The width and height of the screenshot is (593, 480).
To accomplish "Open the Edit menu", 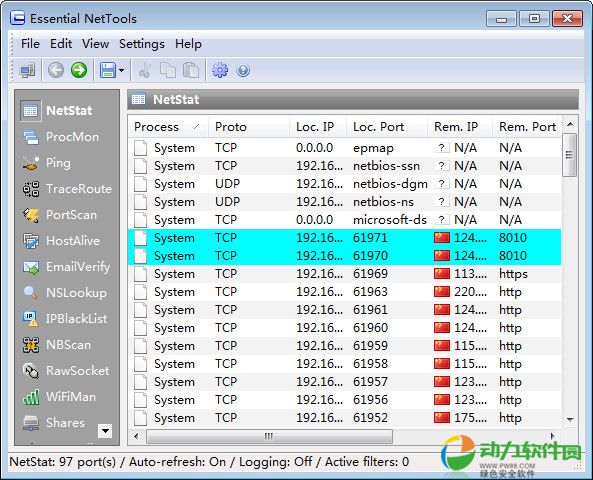I will [x=61, y=44].
